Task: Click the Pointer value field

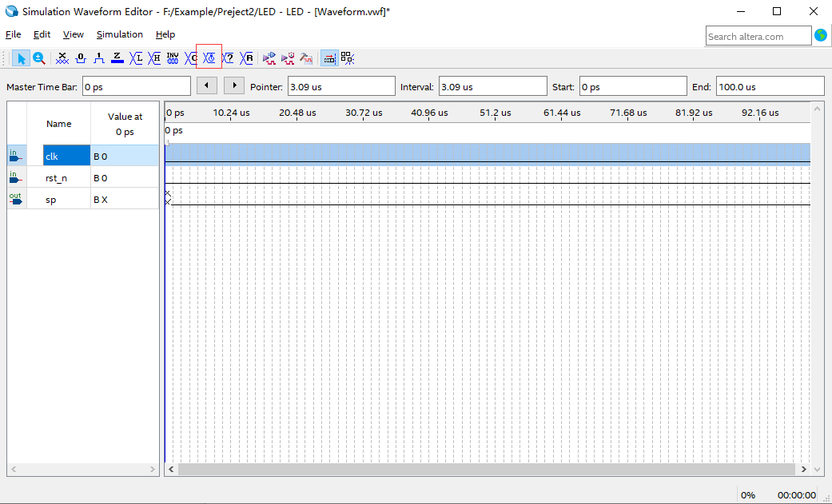Action: [341, 86]
